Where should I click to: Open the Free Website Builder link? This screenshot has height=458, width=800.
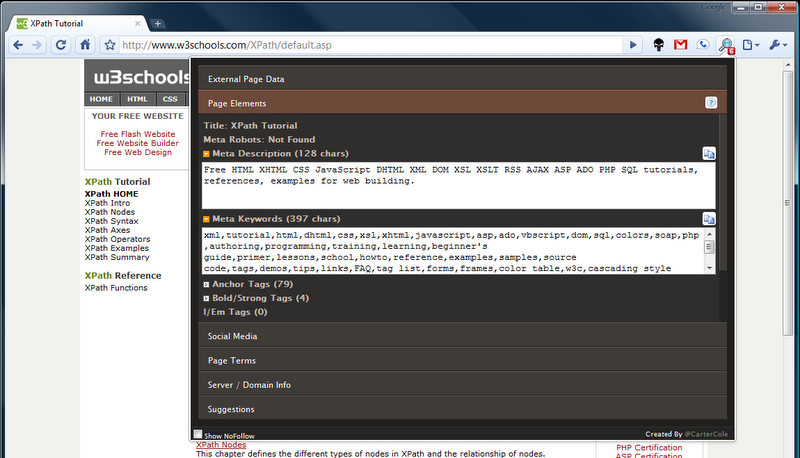pyautogui.click(x=138, y=143)
